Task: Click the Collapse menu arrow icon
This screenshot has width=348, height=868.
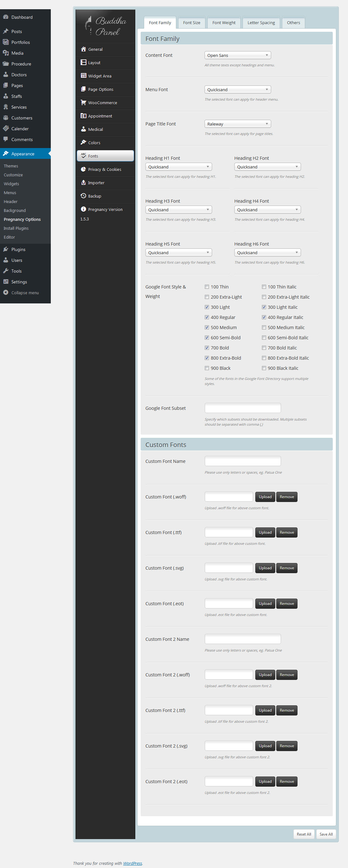Action: [6, 293]
